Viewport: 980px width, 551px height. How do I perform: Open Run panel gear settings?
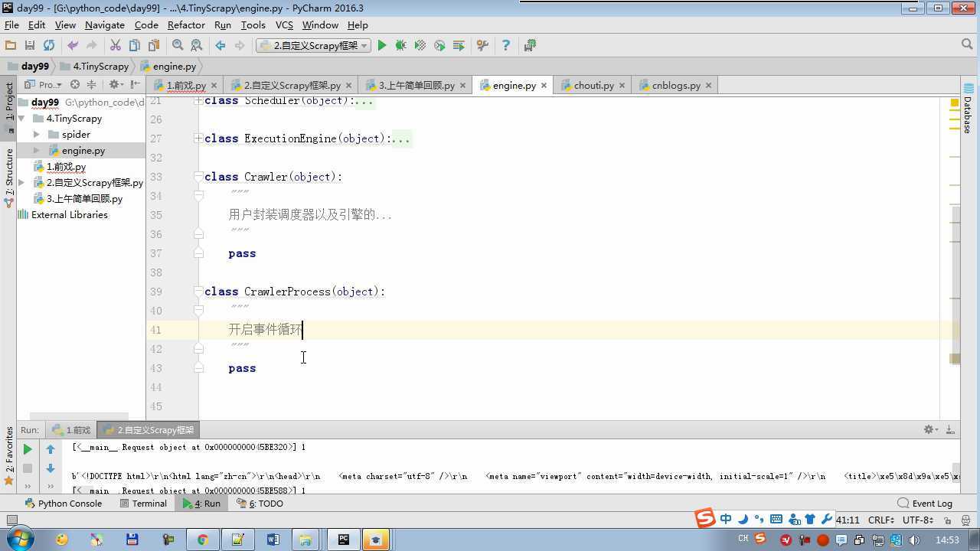tap(930, 430)
